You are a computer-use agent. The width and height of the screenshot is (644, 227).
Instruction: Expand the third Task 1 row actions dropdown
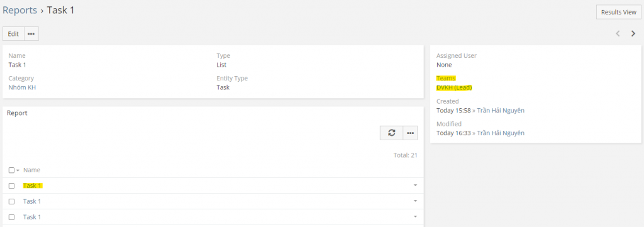pos(415,217)
